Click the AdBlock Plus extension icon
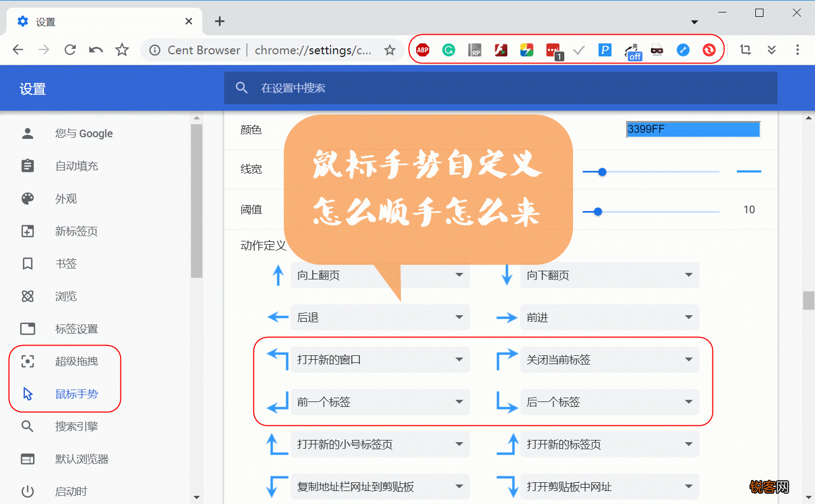 [x=423, y=50]
